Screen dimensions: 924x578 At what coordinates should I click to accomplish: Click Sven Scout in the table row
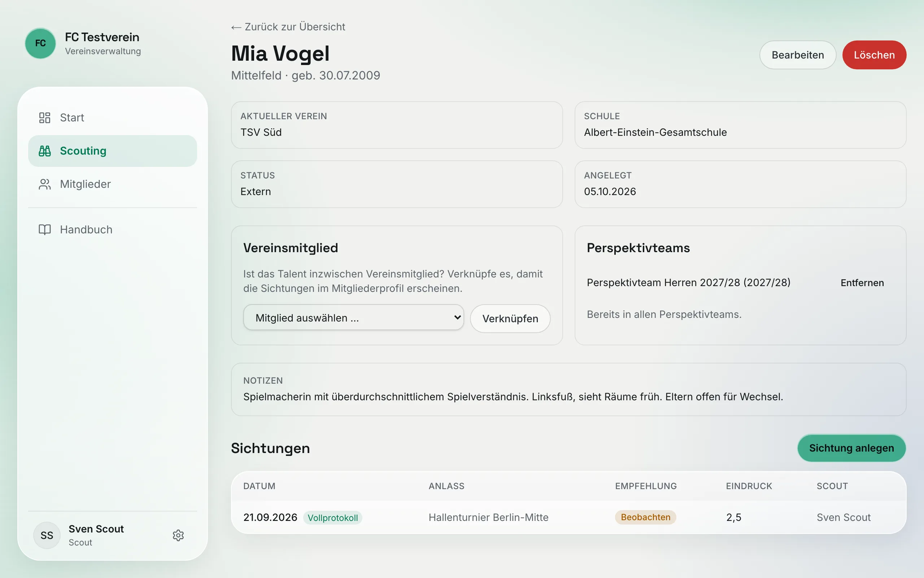click(x=844, y=518)
